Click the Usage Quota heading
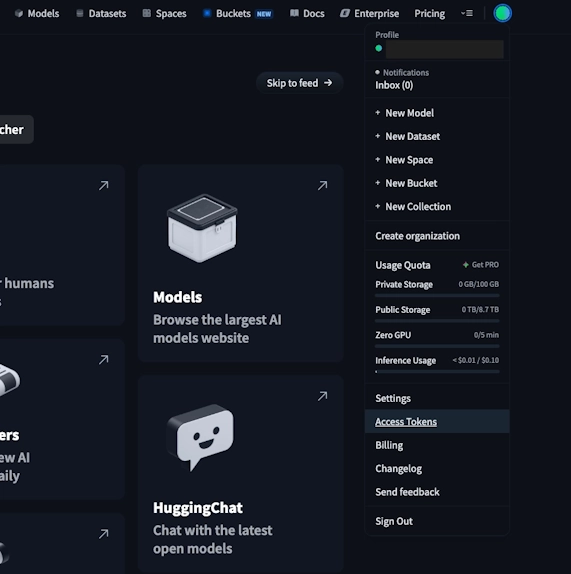 [x=403, y=265]
